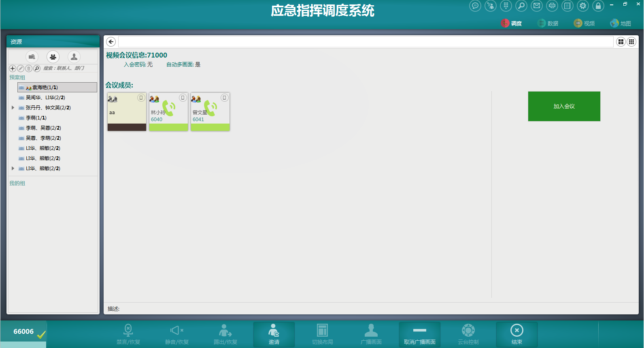Expand the last LI华、熊敏 group
Image resolution: width=644 pixels, height=348 pixels.
pyautogui.click(x=13, y=169)
